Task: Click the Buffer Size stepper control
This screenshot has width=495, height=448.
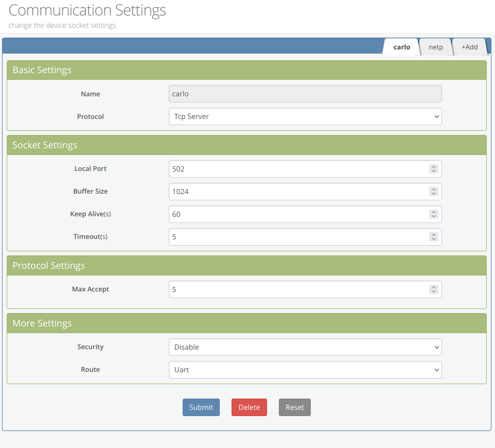Action: (434, 192)
